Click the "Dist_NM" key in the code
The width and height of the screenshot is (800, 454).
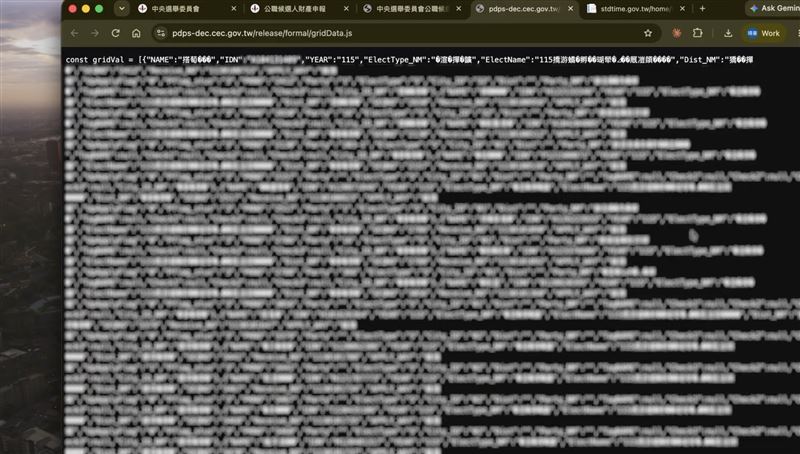[x=699, y=60]
